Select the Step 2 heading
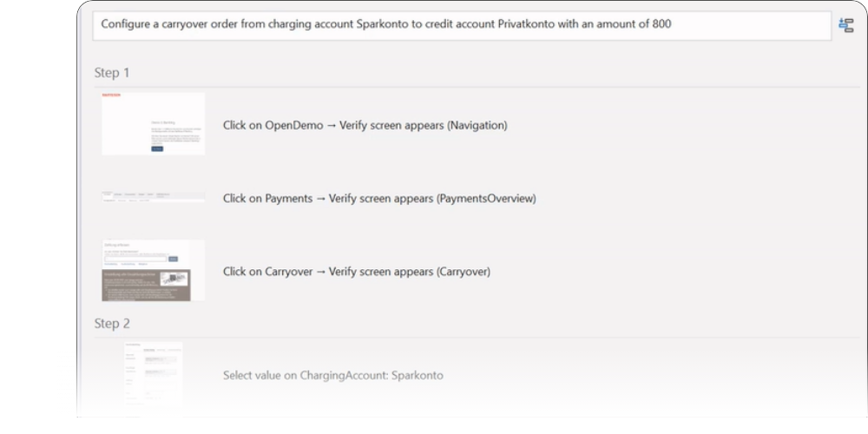Screen dimensions: 868x434 coord(112,324)
